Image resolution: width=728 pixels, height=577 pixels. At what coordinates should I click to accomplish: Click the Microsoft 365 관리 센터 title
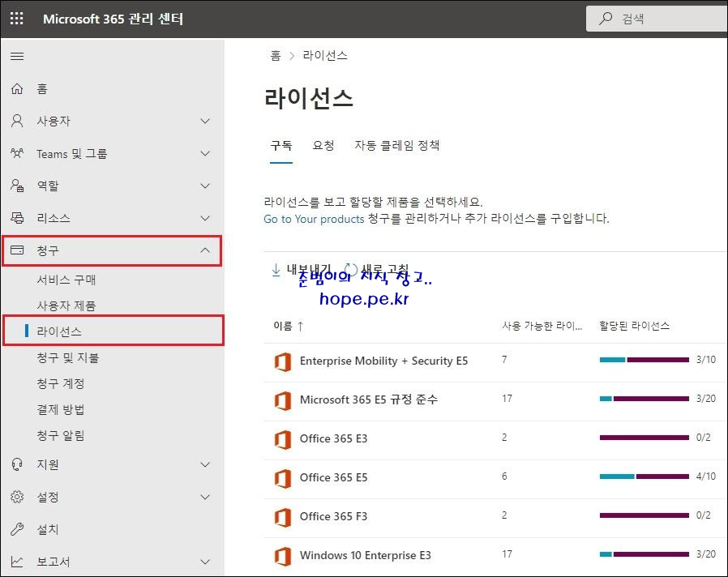(x=113, y=19)
